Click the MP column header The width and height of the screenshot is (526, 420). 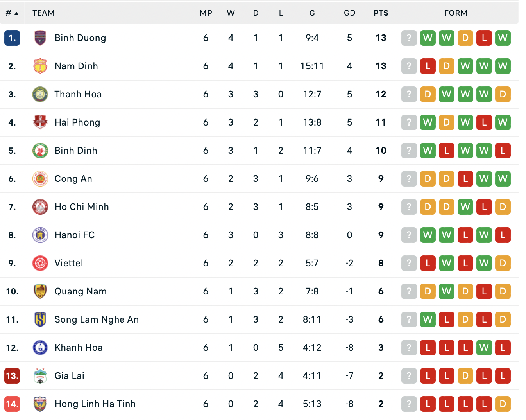point(206,13)
